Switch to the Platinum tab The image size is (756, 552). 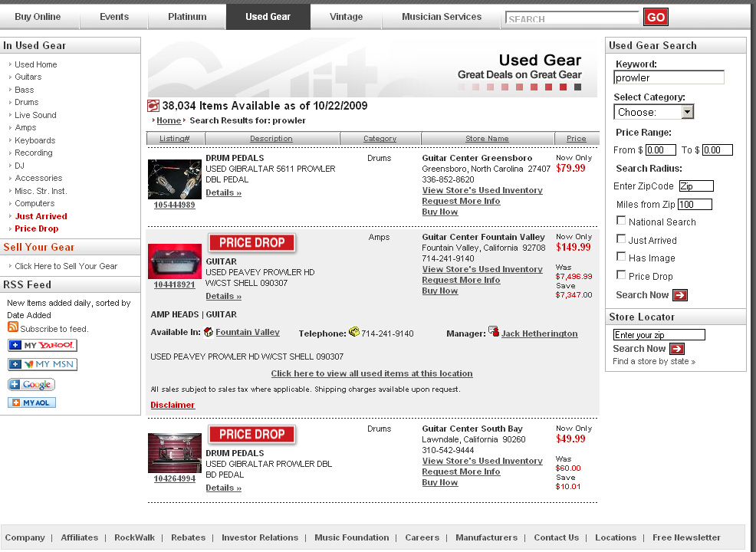pos(187,17)
